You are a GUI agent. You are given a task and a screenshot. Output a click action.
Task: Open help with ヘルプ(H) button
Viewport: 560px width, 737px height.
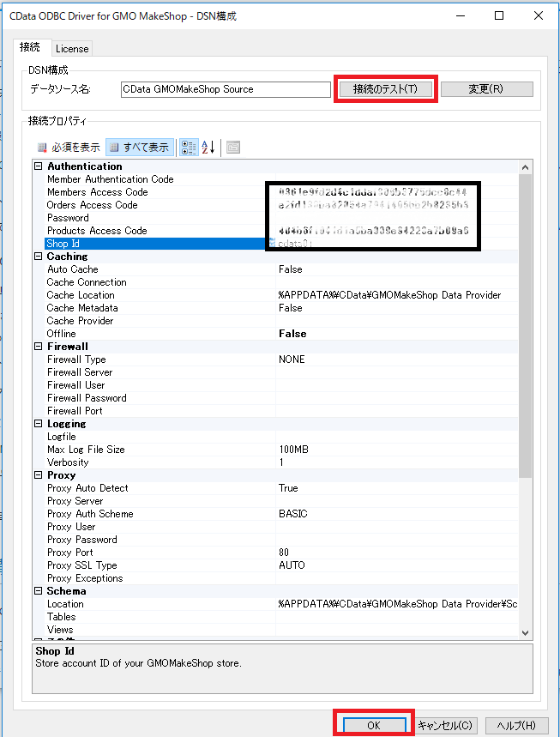tap(516, 725)
